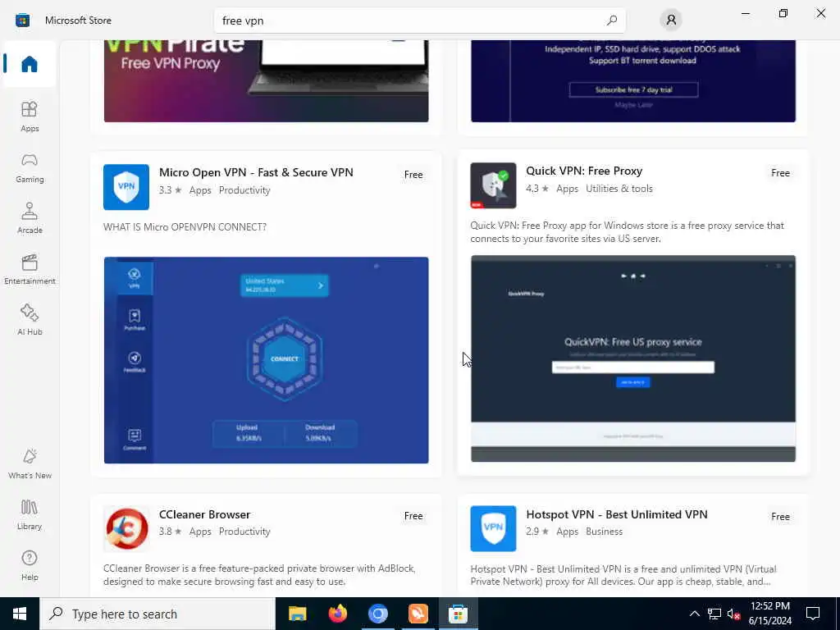Click the Windows taskbar search box
This screenshot has height=630, width=840.
tap(157, 614)
